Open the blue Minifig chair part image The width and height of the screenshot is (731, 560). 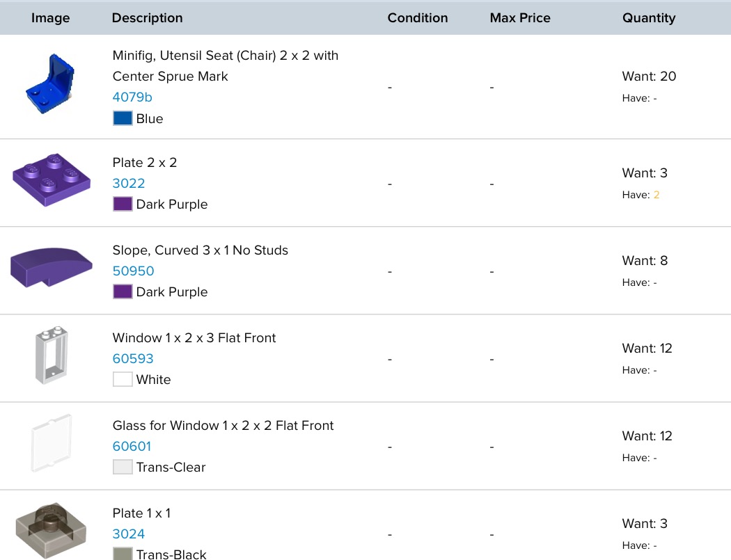click(x=50, y=84)
